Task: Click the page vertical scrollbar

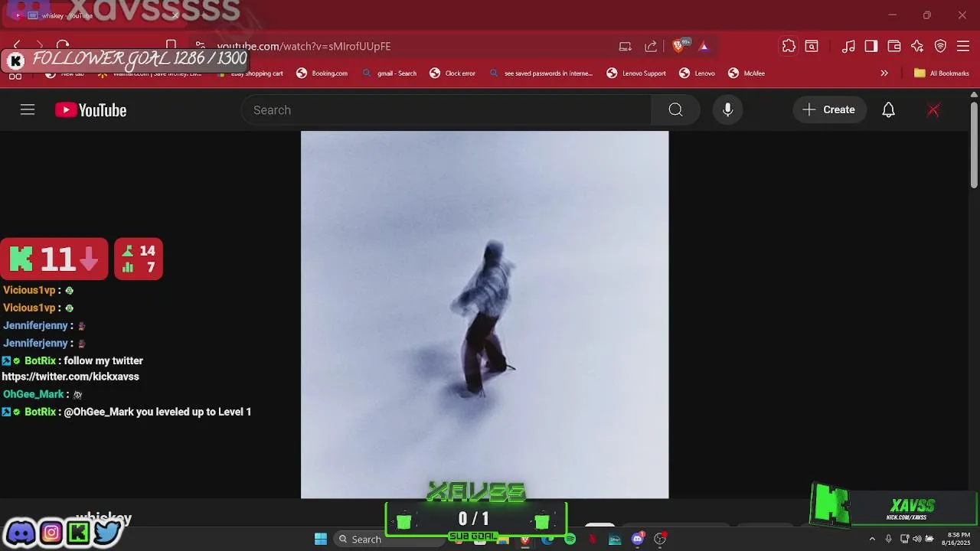Action: click(974, 145)
